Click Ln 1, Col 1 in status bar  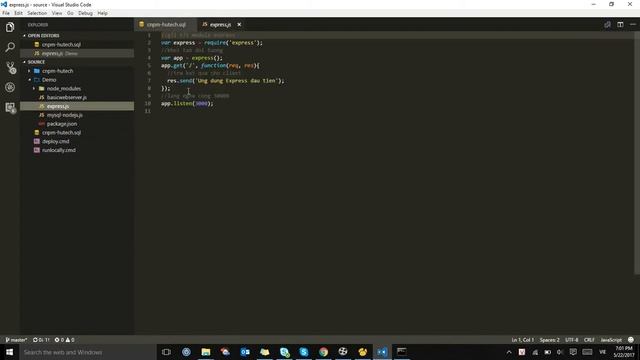click(522, 340)
